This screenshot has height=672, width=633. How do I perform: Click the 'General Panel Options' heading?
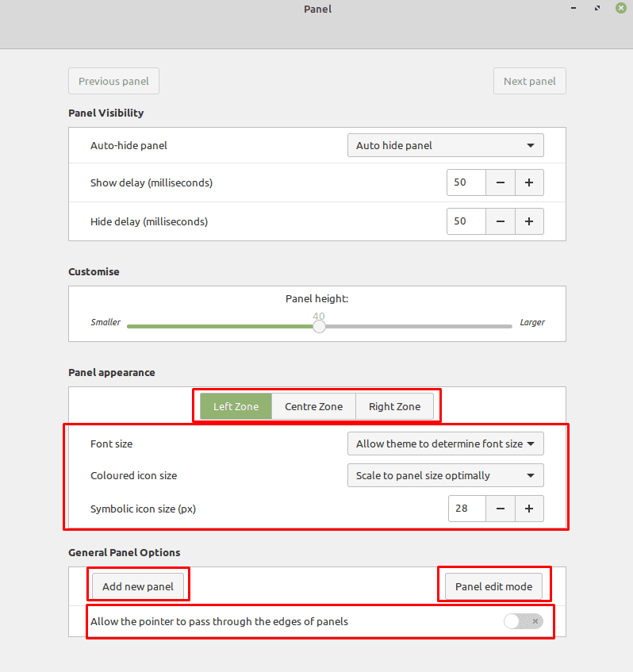tap(125, 552)
